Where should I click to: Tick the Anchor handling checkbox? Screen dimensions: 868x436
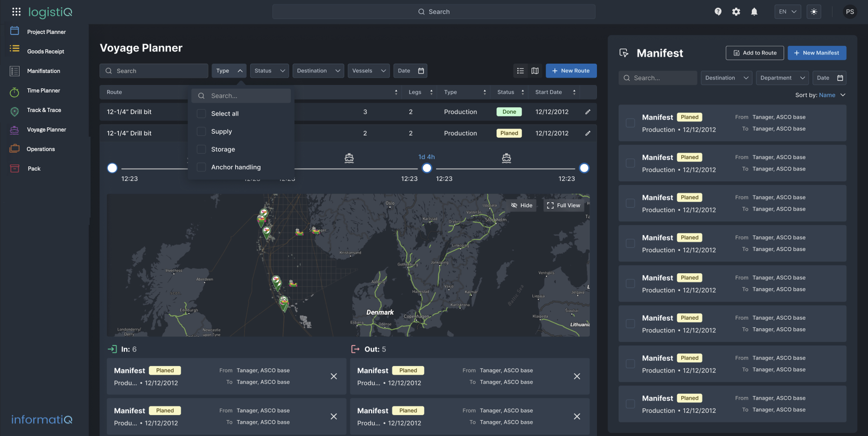201,167
